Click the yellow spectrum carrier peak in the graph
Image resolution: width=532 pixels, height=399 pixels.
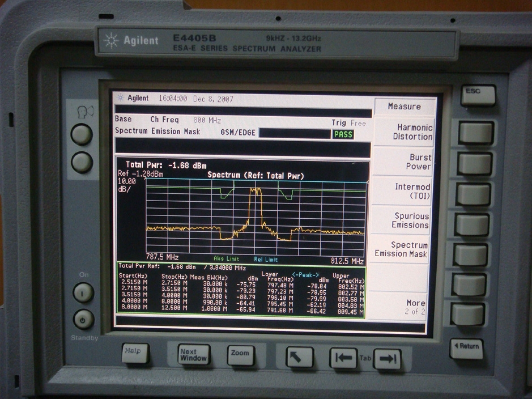(255, 191)
